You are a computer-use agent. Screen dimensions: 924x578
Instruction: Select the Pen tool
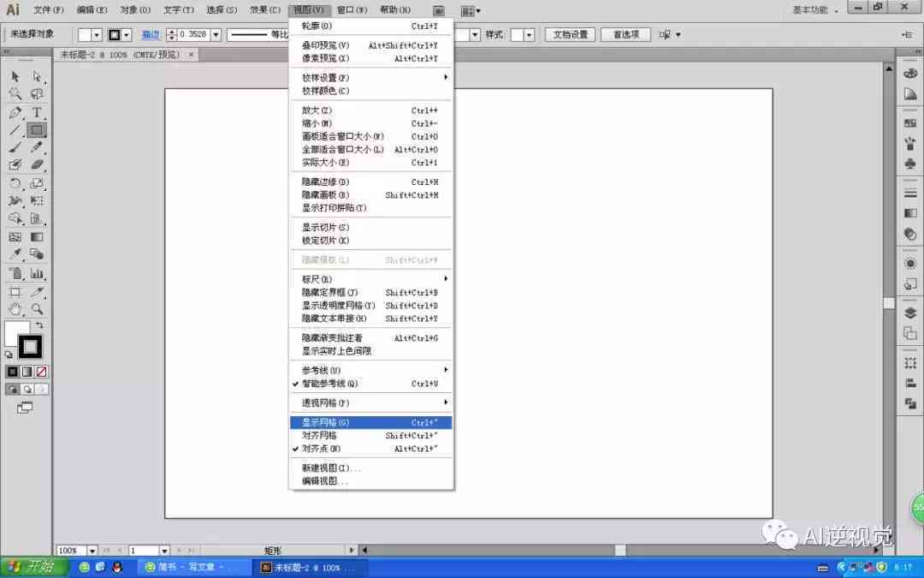(15, 112)
